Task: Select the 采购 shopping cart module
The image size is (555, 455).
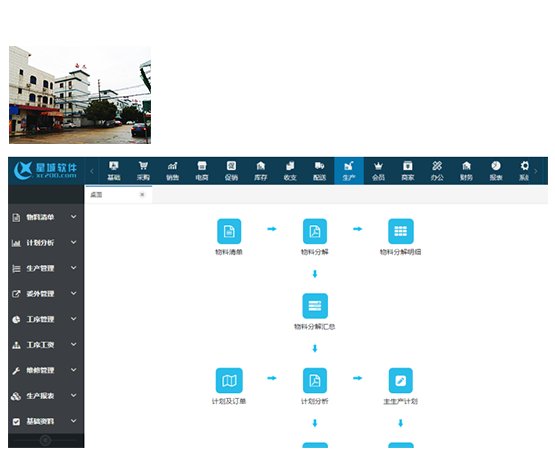Action: pos(143,171)
